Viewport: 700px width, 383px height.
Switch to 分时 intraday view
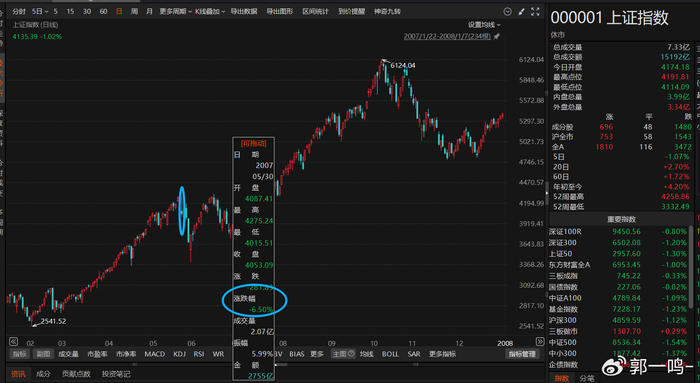tap(19, 12)
